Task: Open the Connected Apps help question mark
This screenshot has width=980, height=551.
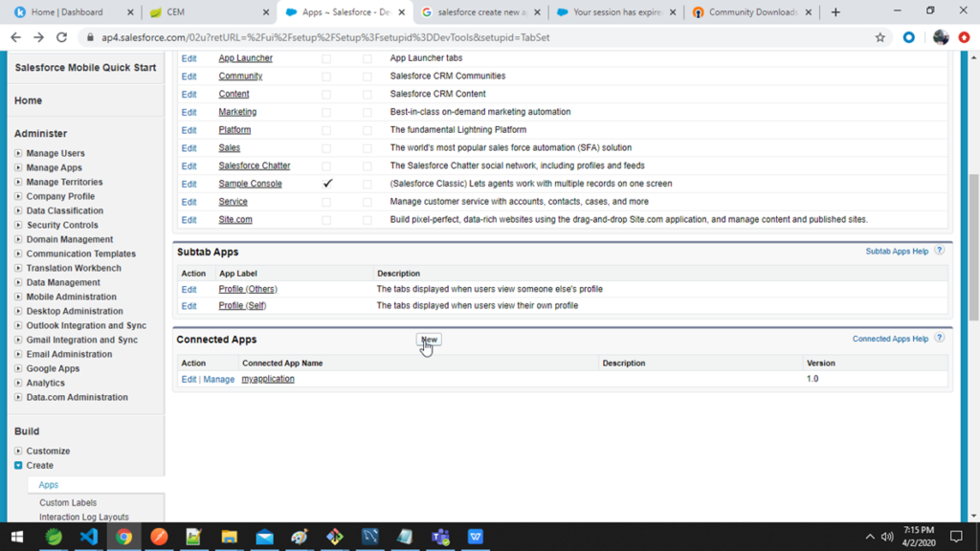Action: click(940, 338)
